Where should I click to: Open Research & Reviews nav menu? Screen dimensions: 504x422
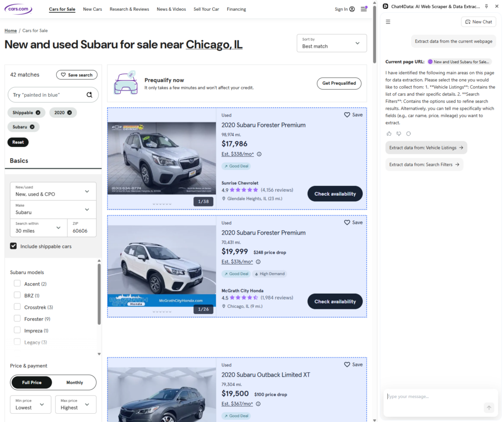tap(129, 9)
